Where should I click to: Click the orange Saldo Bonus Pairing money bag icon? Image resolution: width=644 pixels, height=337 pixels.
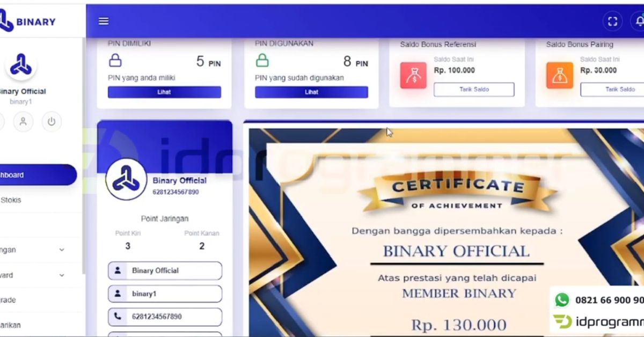pyautogui.click(x=559, y=75)
